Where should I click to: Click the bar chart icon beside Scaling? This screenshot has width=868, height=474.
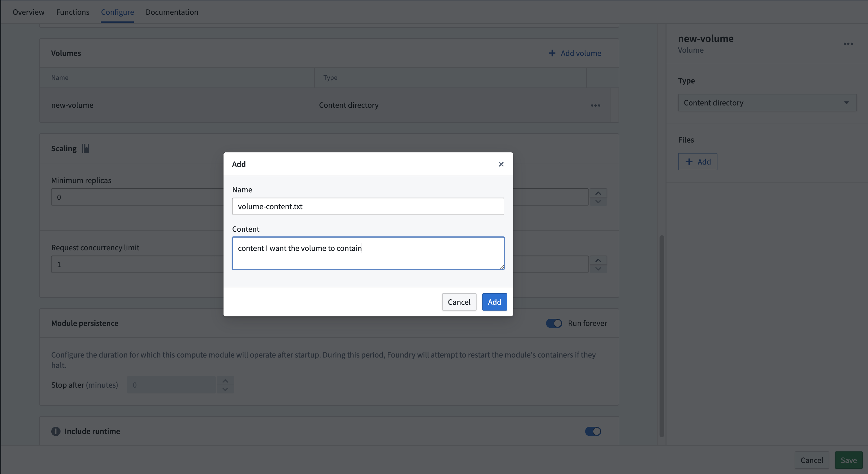point(85,148)
